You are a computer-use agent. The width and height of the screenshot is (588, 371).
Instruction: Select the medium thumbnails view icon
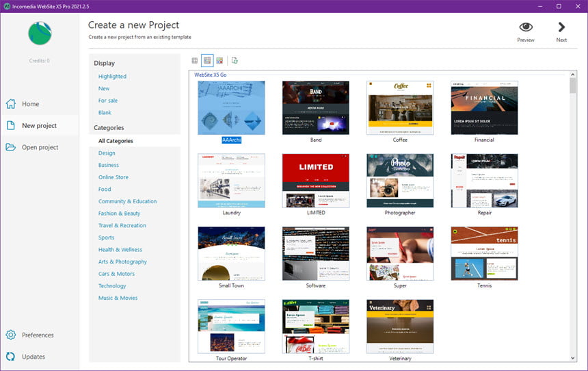point(207,60)
